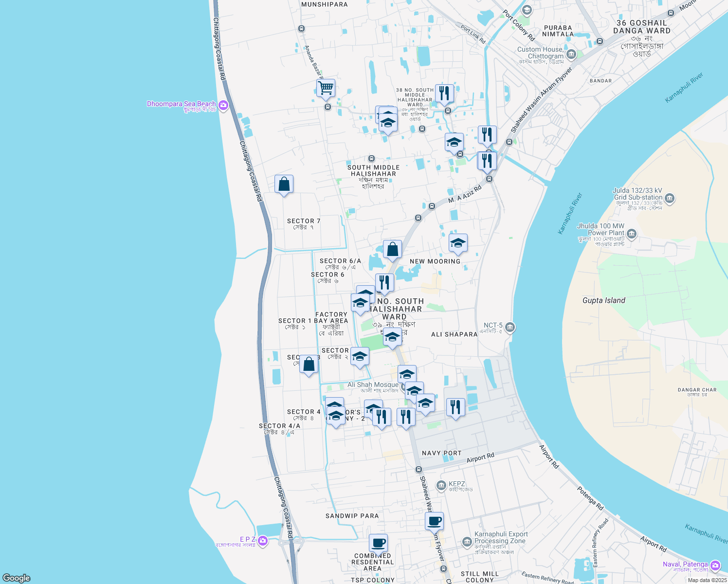Click the Julda 132/33 kV Grid Sub-station marker
Image resolution: width=728 pixels, height=584 pixels.
point(670,198)
